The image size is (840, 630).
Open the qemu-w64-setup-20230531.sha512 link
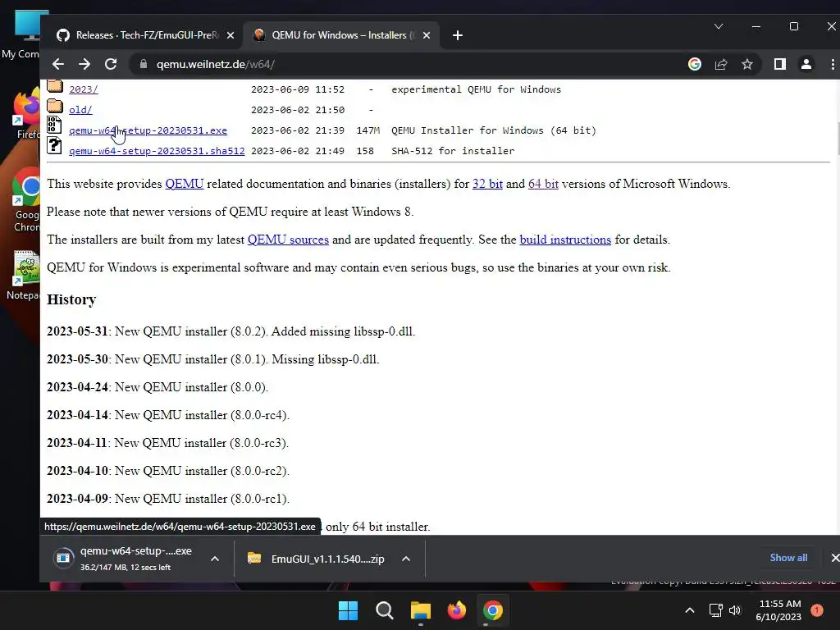pos(157,151)
